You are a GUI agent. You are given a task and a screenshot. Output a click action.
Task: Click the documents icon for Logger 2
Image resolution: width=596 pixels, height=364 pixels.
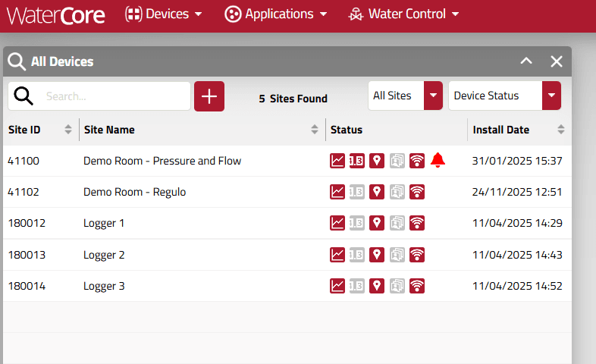[x=397, y=255]
